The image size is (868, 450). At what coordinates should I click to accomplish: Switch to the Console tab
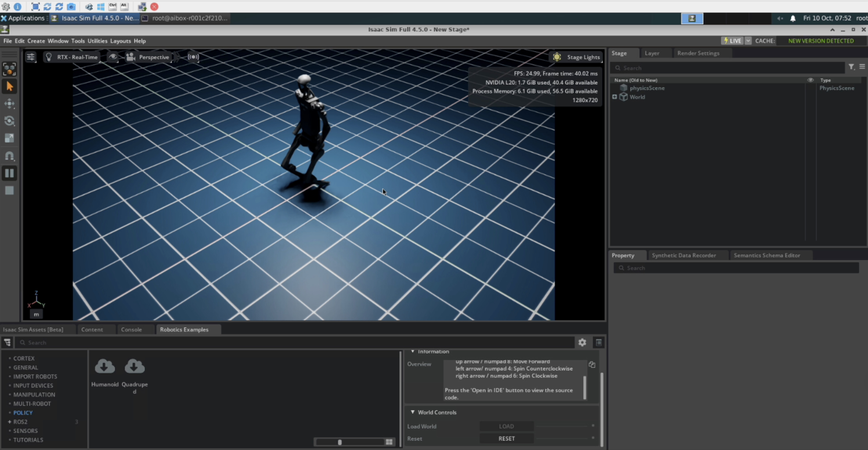tap(131, 329)
